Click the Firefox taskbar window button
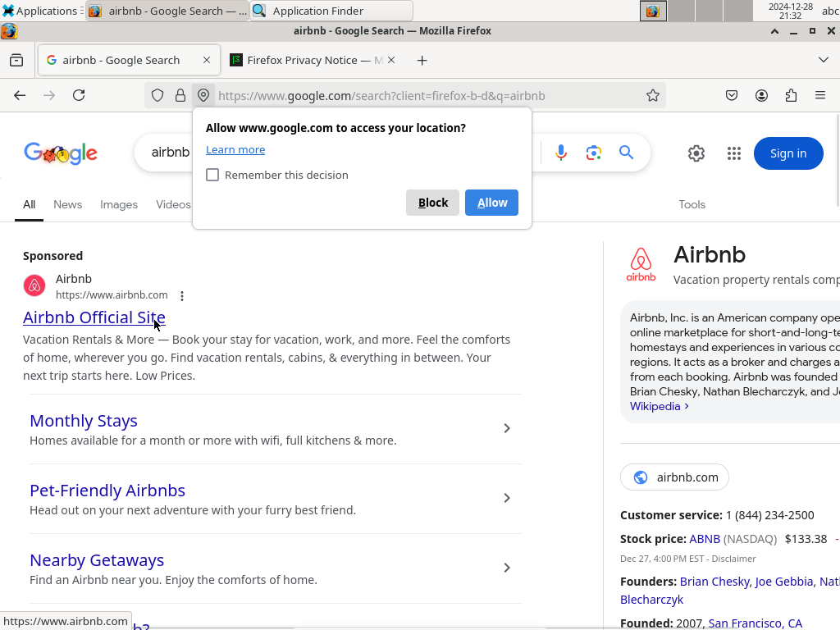 tap(167, 11)
